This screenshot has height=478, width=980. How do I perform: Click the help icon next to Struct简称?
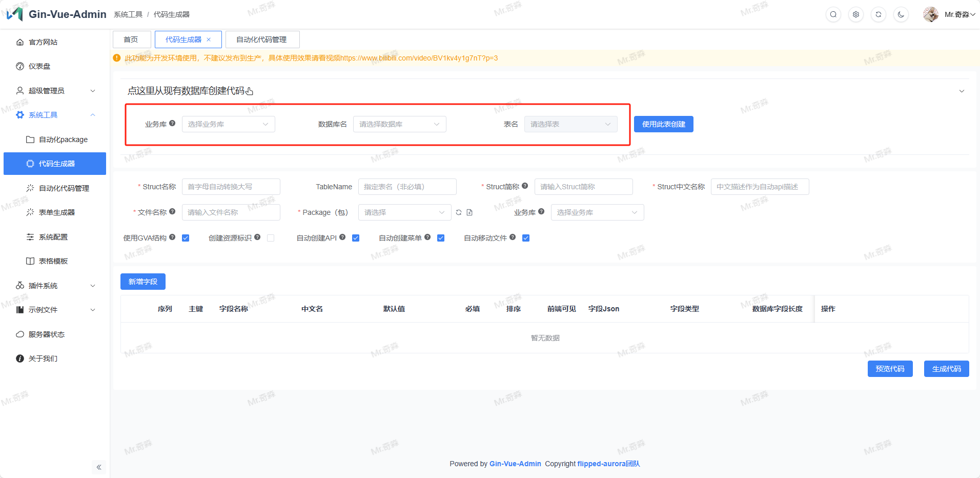(525, 186)
